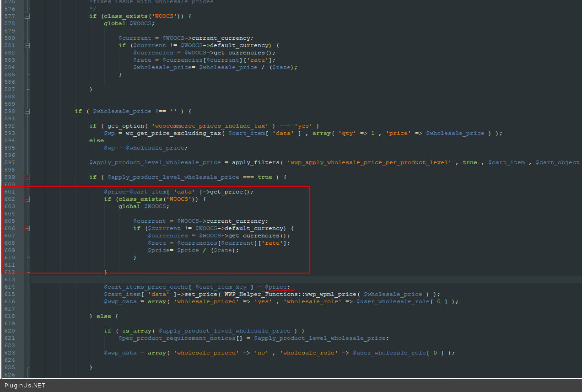This screenshot has width=582, height=392.
Task: Click '$wholesale_price !== ''' condition on line 590
Action: coord(135,111)
